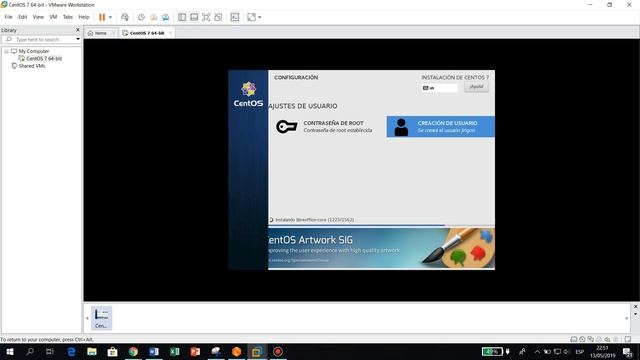Screen dimensions: 640x360
Task: Open Microsoft Store from the taskbar
Action: 112,351
